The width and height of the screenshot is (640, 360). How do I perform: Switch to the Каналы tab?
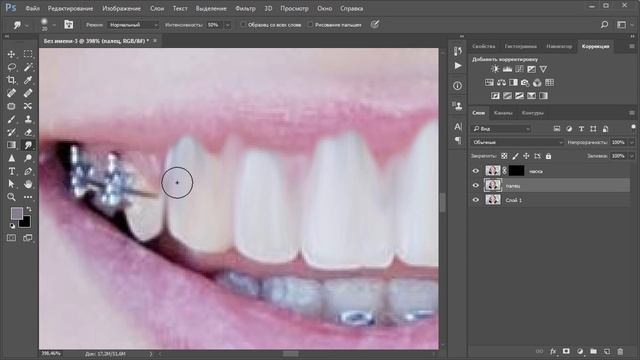pos(503,113)
